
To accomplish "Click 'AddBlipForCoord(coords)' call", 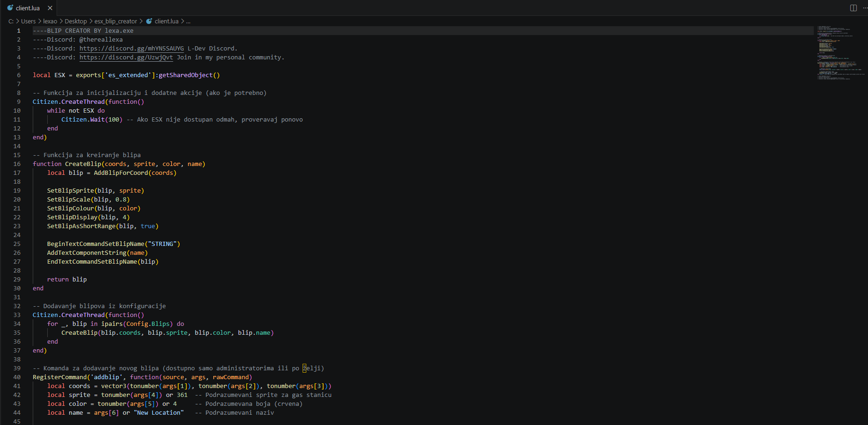I will coord(135,173).
